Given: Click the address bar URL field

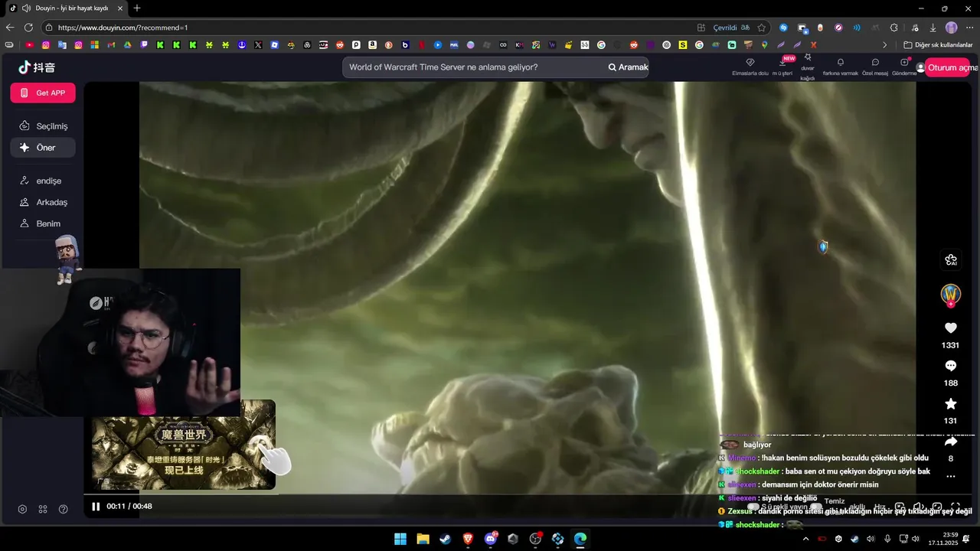Looking at the screenshot, I should 367,28.
